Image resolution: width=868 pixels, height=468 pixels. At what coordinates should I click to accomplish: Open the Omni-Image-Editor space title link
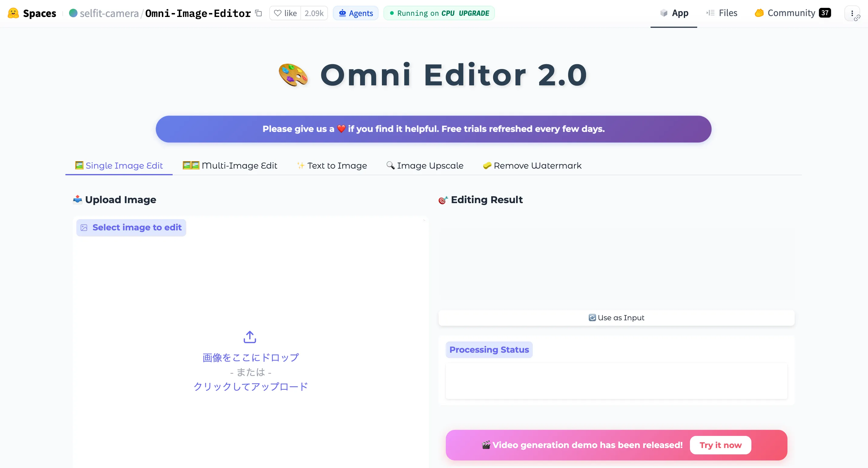pos(198,13)
